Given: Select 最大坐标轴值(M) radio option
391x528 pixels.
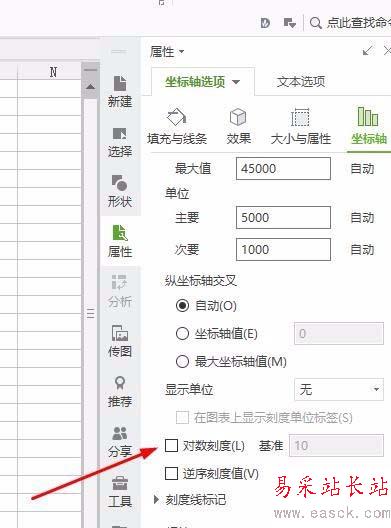Looking at the screenshot, I should click(182, 362).
